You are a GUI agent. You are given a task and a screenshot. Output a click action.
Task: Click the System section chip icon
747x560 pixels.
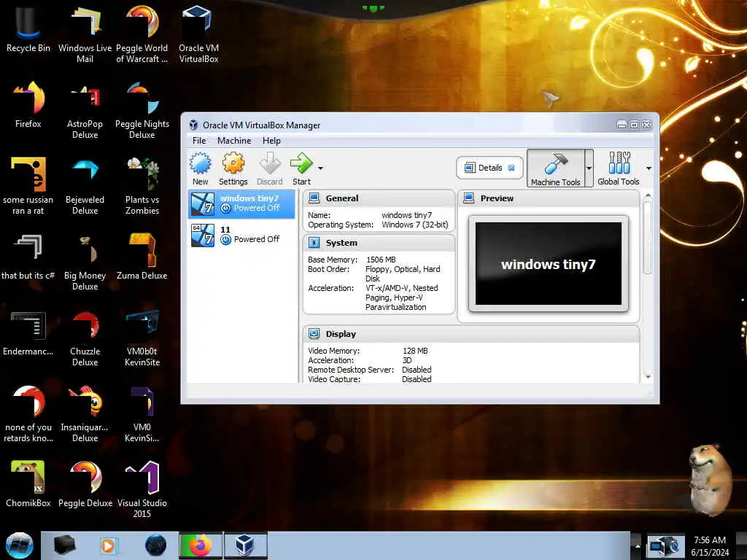tap(314, 243)
